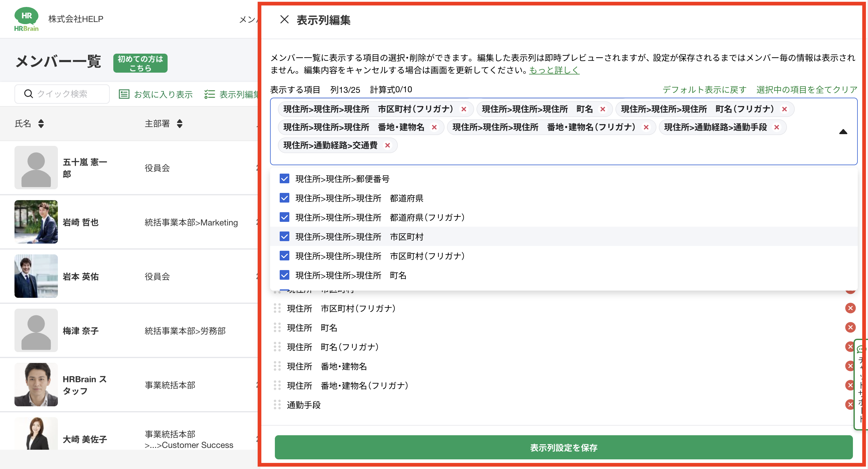868x469 pixels.
Task: Remove chip 番地・建物名(フリガナ) from selected items
Action: point(646,127)
